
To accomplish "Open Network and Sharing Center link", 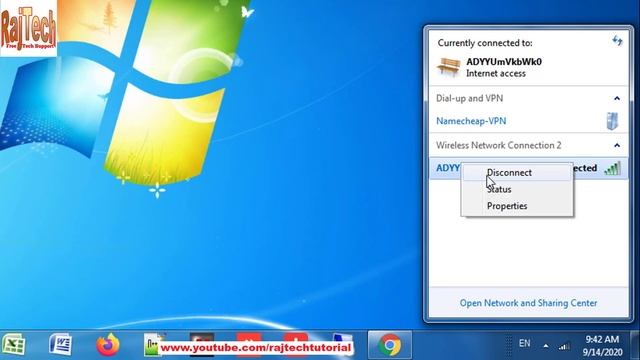I will [528, 303].
